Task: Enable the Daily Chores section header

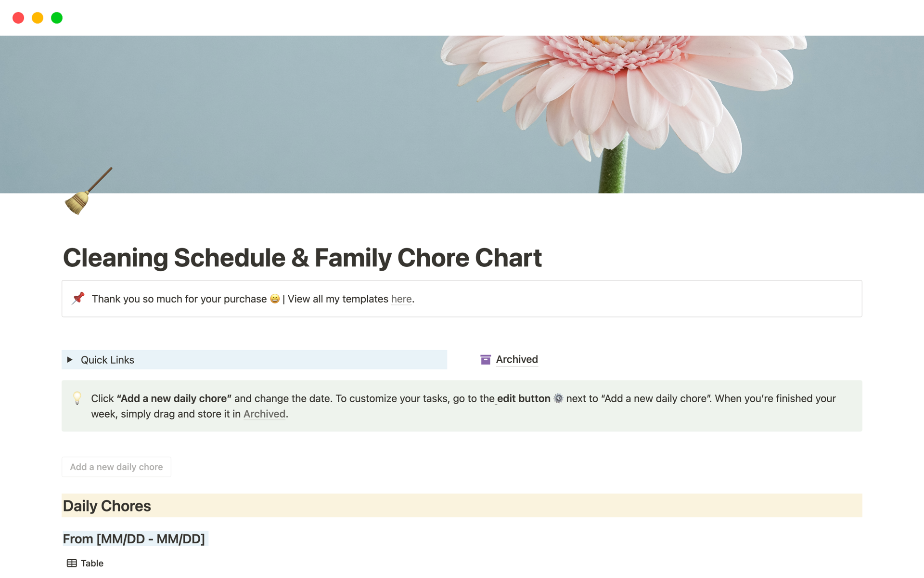Action: 106,506
